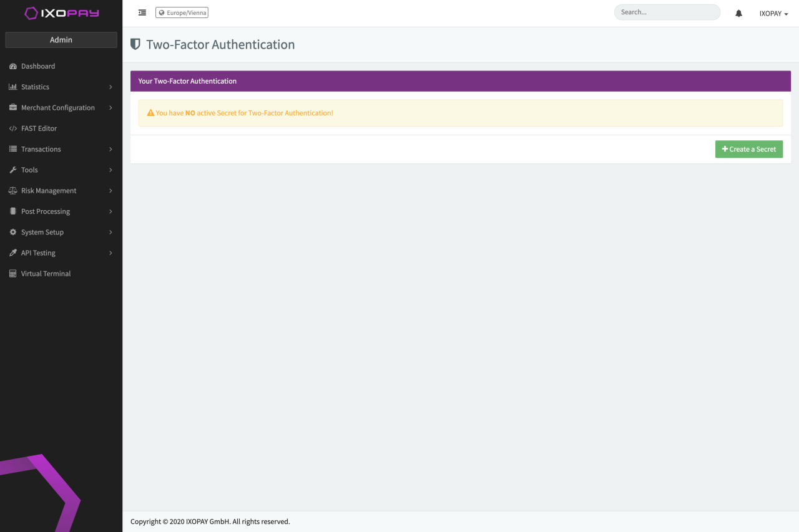This screenshot has height=532, width=799.
Task: Open notifications via the bell icon
Action: click(x=738, y=13)
